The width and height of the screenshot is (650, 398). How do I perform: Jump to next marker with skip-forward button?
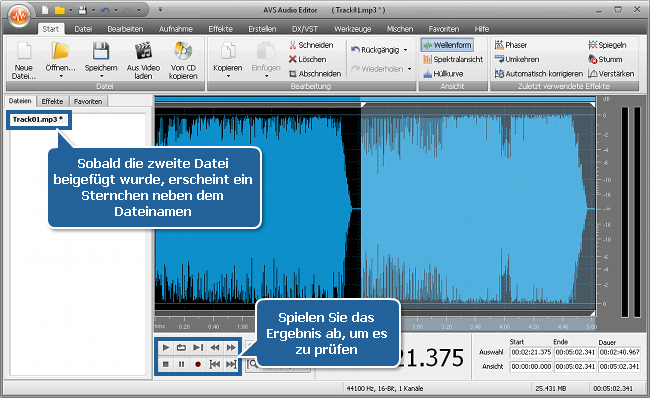(231, 364)
